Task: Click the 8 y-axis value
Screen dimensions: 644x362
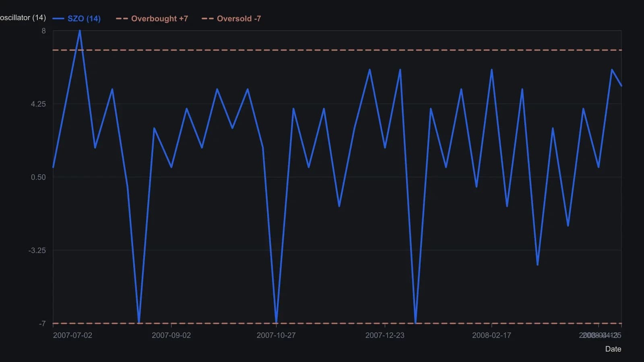Action: coord(43,31)
